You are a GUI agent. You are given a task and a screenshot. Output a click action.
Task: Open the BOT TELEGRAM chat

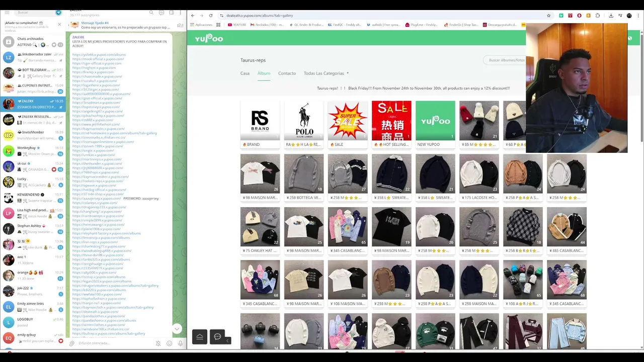coord(33,73)
